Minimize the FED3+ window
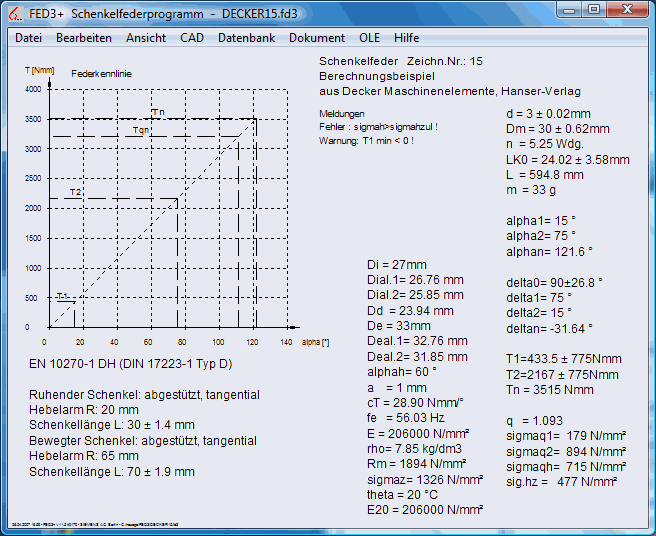Screen dimensions: 656x536 click(569, 9)
